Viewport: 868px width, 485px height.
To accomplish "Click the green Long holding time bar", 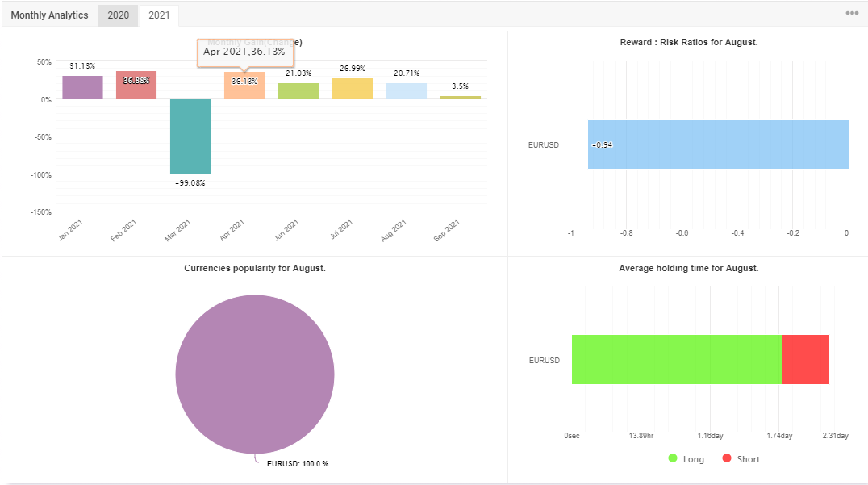I will click(x=677, y=359).
